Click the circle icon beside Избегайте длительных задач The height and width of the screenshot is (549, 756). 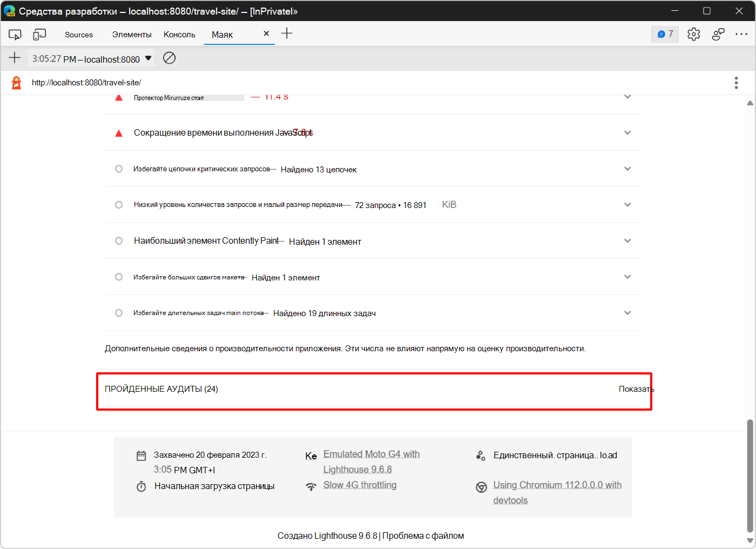119,313
